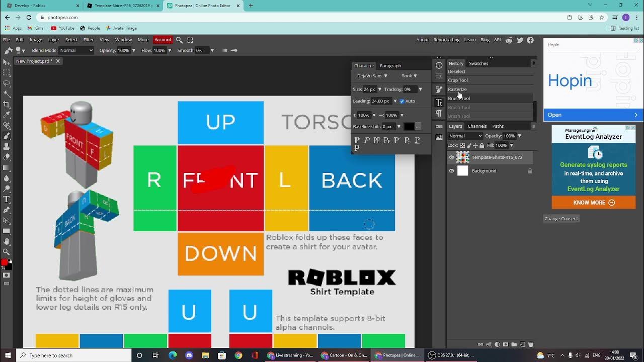
Task: Create new folder icon in Layers panel
Action: [x=514, y=345]
